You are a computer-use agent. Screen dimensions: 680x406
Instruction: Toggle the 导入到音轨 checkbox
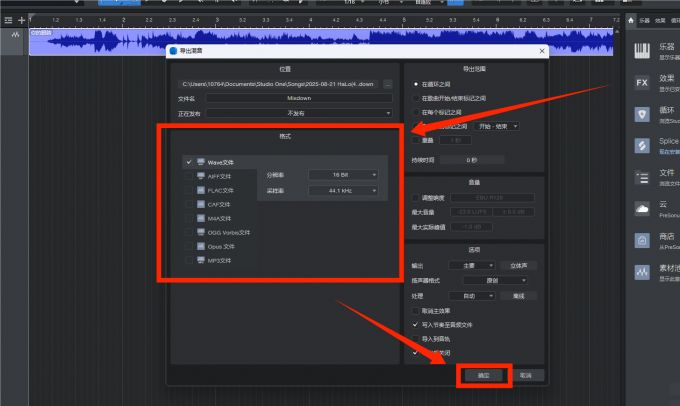pyautogui.click(x=415, y=339)
